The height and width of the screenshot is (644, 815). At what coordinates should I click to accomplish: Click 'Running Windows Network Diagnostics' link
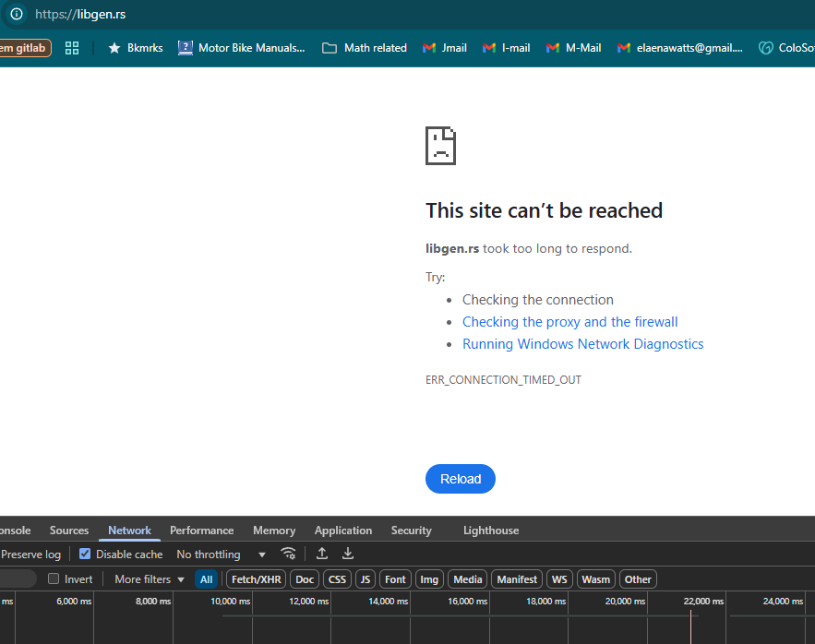[x=582, y=344]
